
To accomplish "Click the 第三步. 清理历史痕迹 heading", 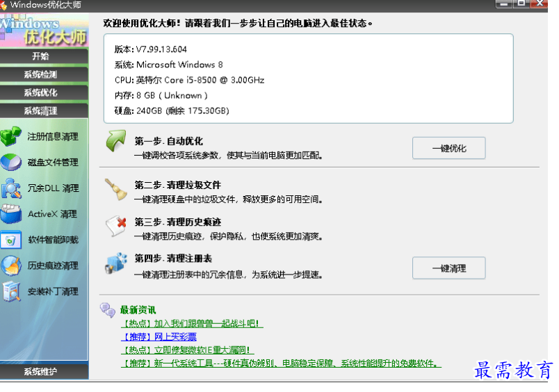I will point(177,222).
